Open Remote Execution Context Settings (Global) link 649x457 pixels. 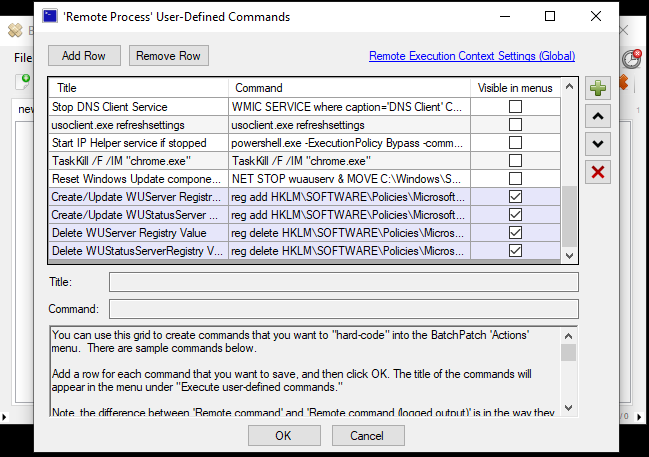point(472,56)
